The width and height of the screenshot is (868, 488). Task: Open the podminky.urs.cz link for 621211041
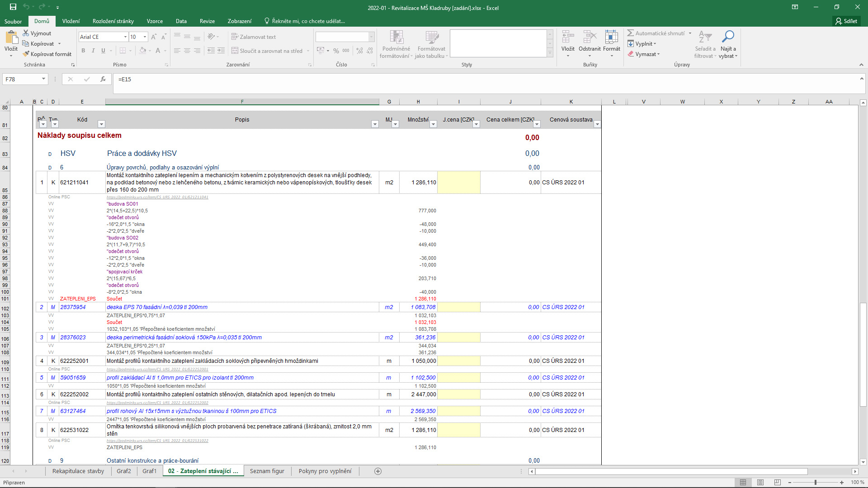[157, 197]
